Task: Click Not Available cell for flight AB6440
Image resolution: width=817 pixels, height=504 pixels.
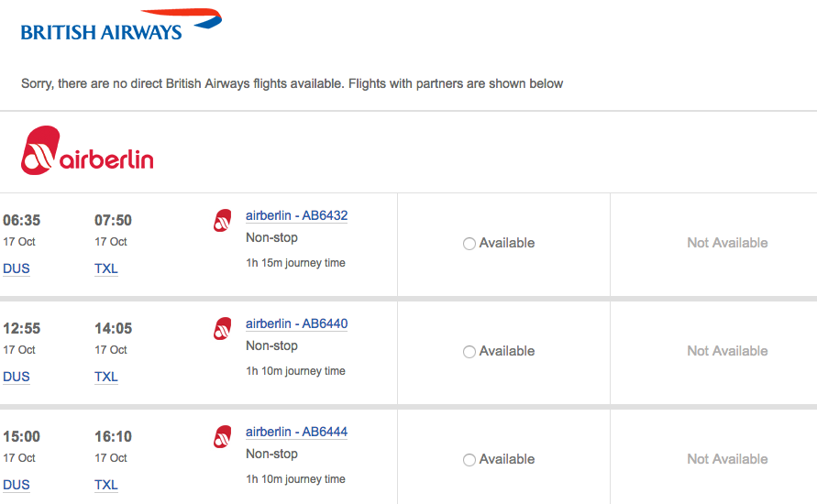Action: point(727,351)
